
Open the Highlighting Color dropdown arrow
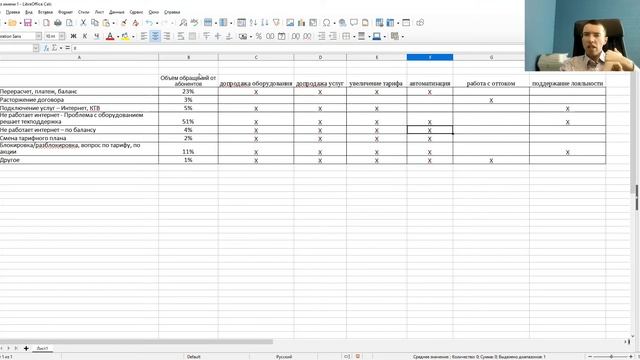pos(133,37)
